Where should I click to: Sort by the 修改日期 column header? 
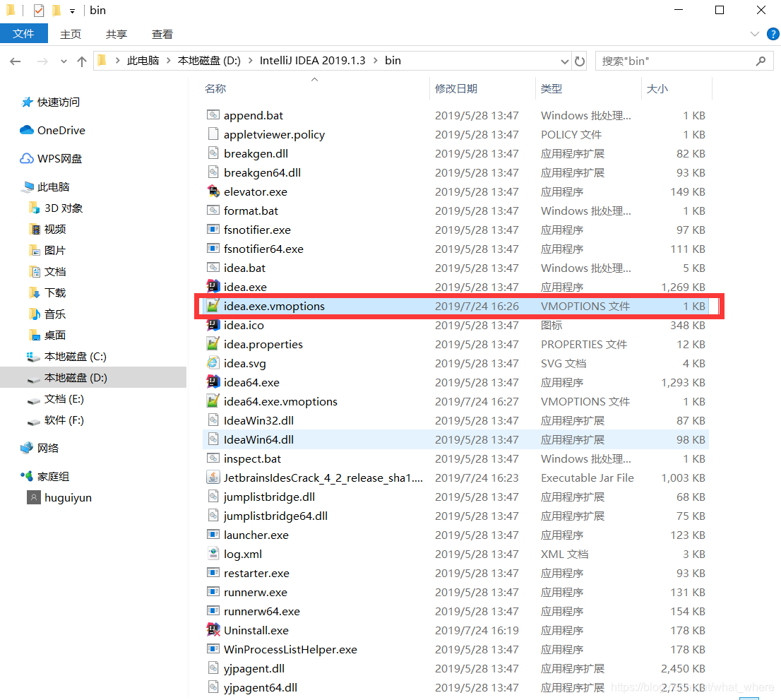point(455,89)
